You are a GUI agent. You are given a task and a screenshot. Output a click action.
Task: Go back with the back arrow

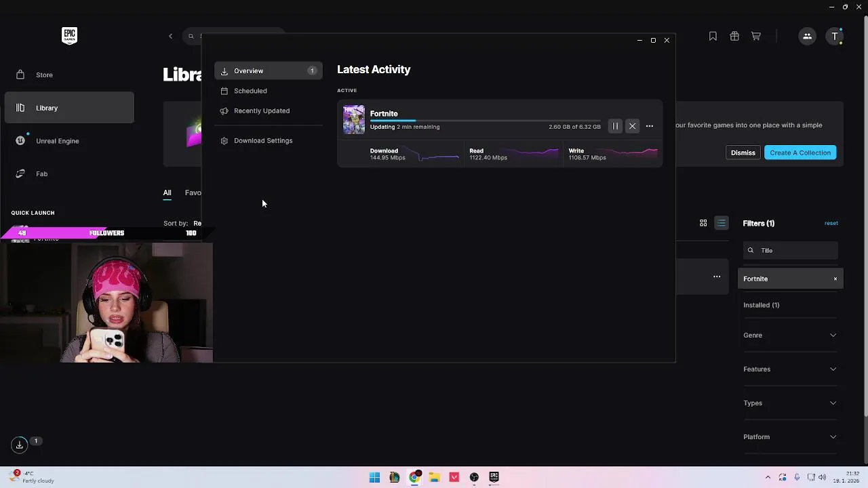pyautogui.click(x=171, y=36)
